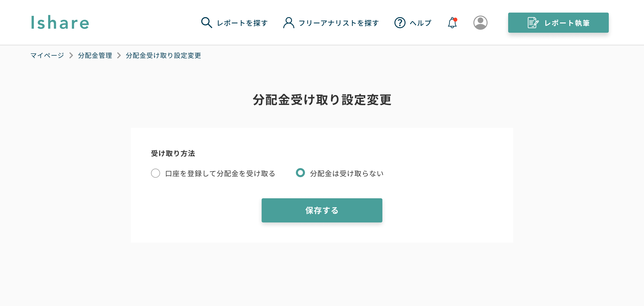Click the 受け取り方法 section heading
This screenshot has height=306, width=644.
[173, 153]
